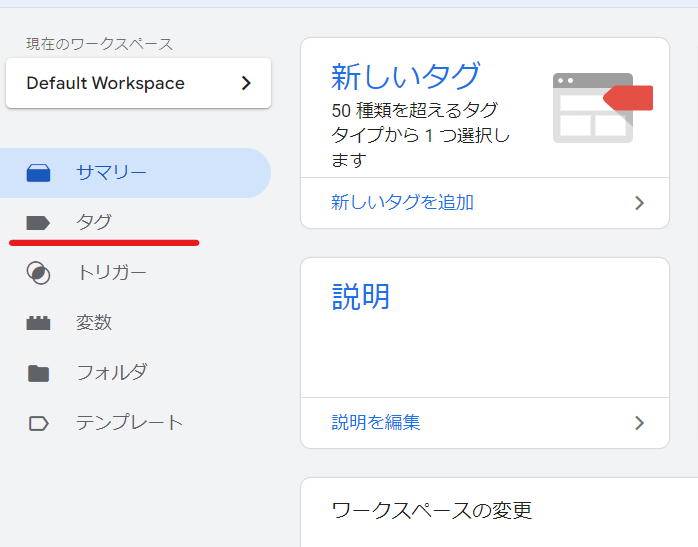Click the 新しいタグを追加 link
This screenshot has height=547, width=698.
pos(402,203)
